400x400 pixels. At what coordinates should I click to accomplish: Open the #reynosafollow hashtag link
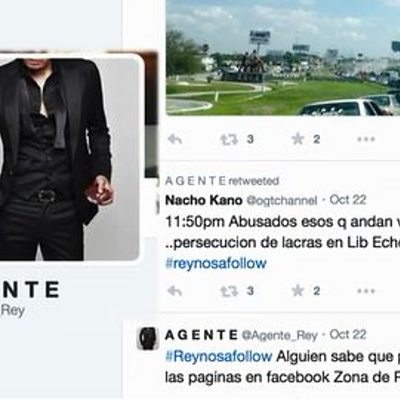click(x=216, y=263)
